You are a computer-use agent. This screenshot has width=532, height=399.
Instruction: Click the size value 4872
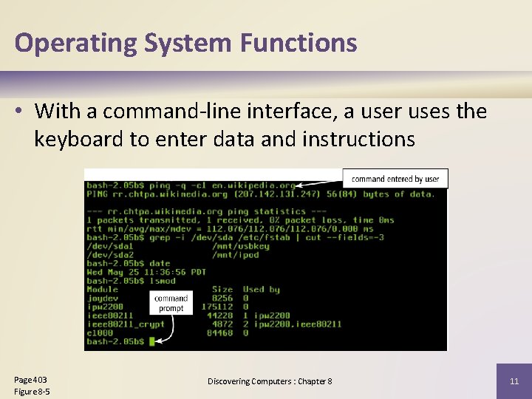pos(222,324)
